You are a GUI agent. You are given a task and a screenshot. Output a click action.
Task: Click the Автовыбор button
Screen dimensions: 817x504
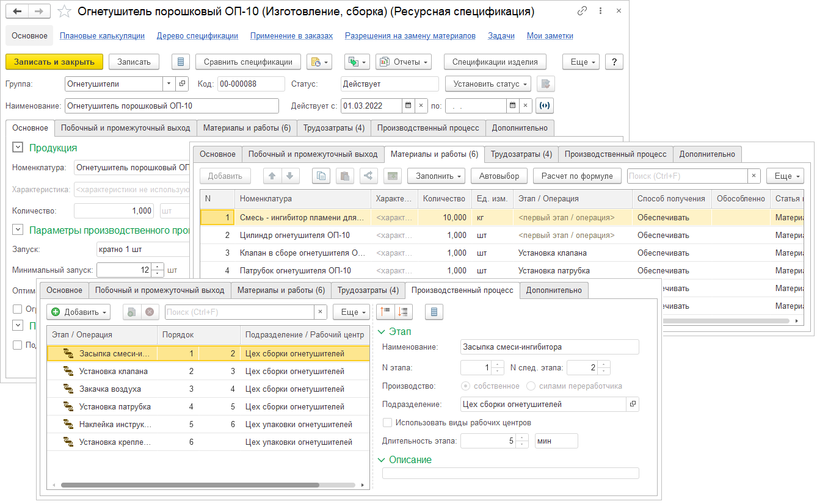pyautogui.click(x=499, y=176)
